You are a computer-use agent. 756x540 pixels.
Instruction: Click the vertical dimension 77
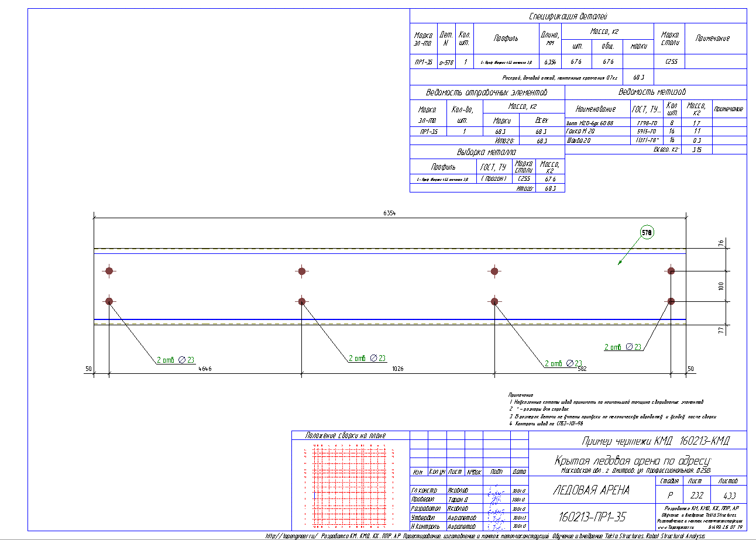pyautogui.click(x=721, y=331)
